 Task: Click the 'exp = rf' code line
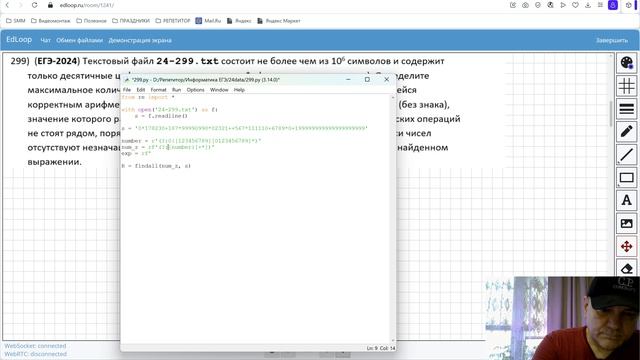(x=136, y=153)
